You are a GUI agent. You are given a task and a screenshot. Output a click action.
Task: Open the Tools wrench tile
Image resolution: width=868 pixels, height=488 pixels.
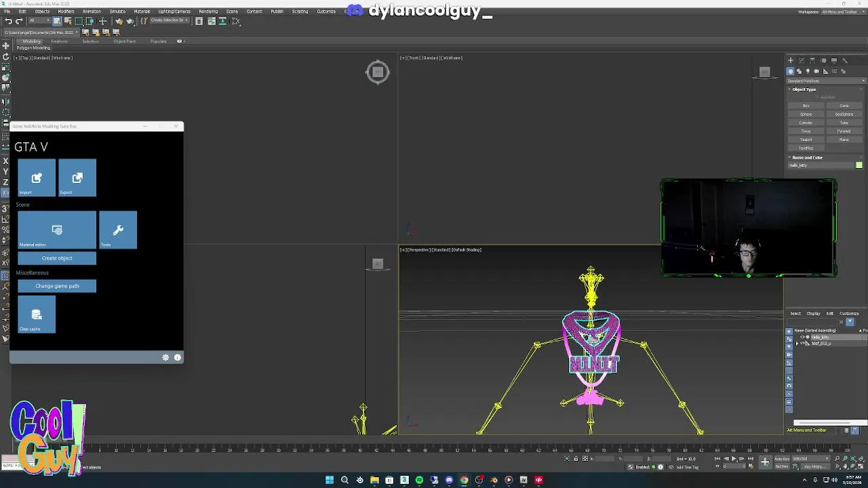[x=118, y=230]
